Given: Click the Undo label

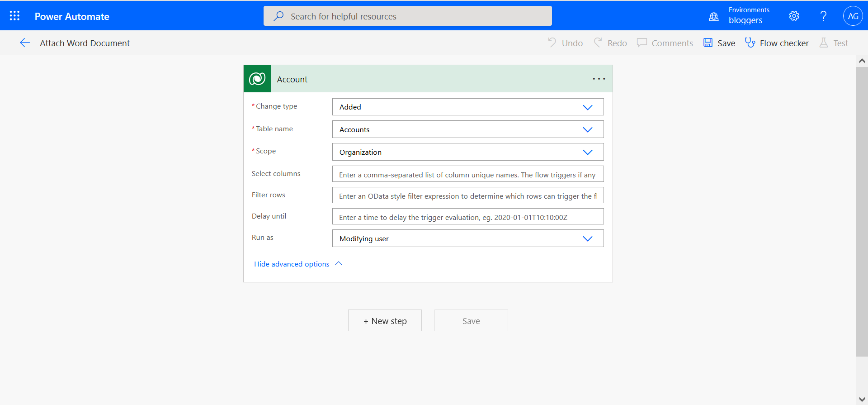Looking at the screenshot, I should coord(572,43).
